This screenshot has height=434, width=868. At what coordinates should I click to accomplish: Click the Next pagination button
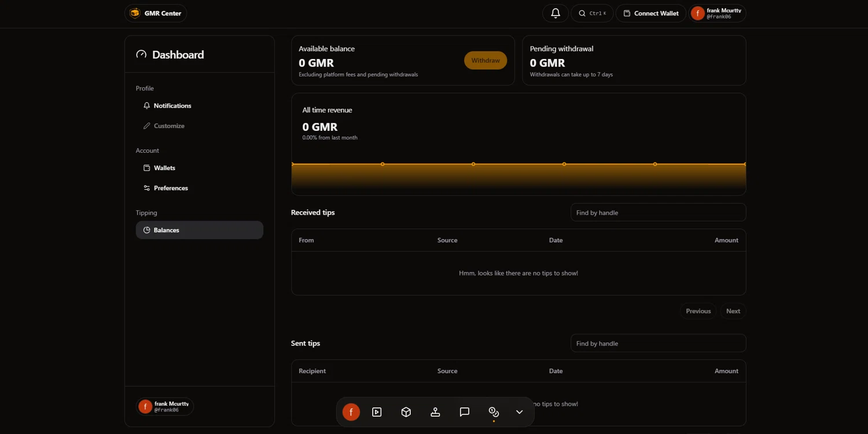point(733,311)
